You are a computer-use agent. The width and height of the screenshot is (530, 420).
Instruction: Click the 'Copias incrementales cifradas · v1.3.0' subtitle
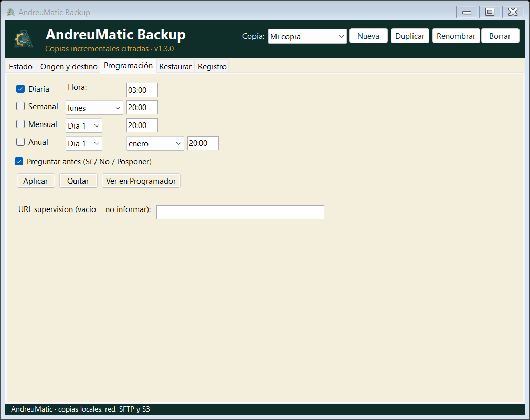point(110,49)
